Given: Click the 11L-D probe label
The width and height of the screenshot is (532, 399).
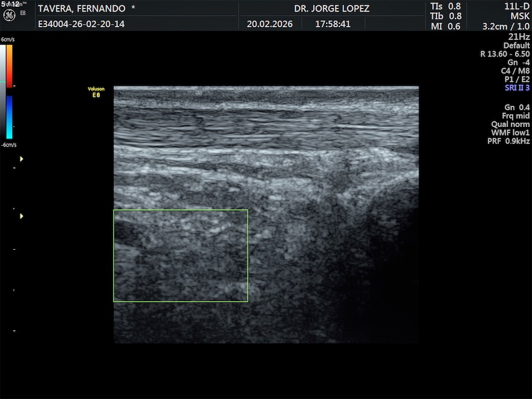Looking at the screenshot, I should (x=517, y=6).
